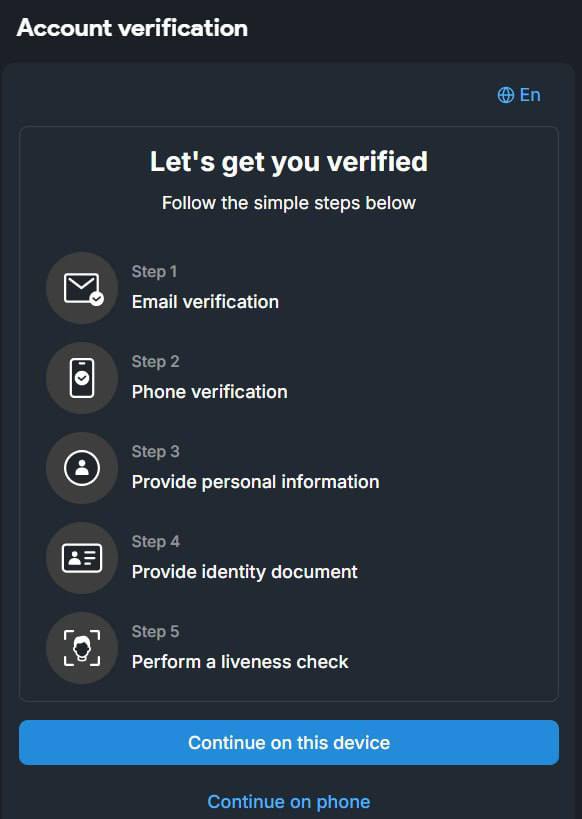This screenshot has width=582, height=819.
Task: Click the Email verification label
Action: pos(205,302)
